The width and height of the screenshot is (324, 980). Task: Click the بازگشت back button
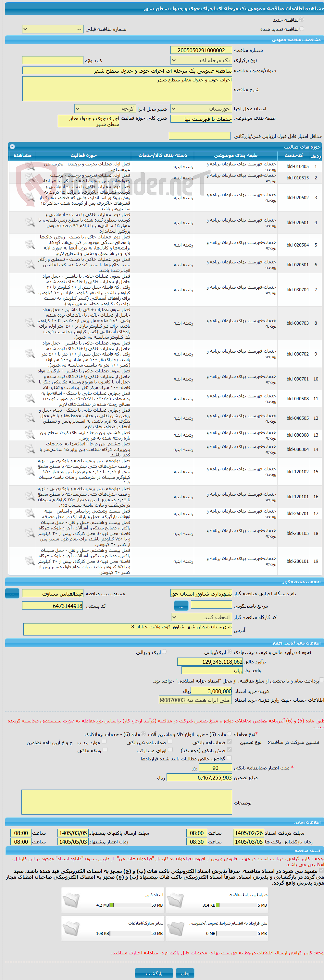point(154,973)
